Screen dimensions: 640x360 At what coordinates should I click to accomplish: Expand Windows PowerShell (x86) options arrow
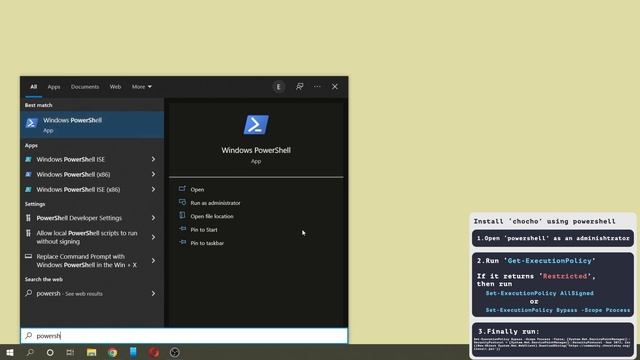[x=153, y=174]
